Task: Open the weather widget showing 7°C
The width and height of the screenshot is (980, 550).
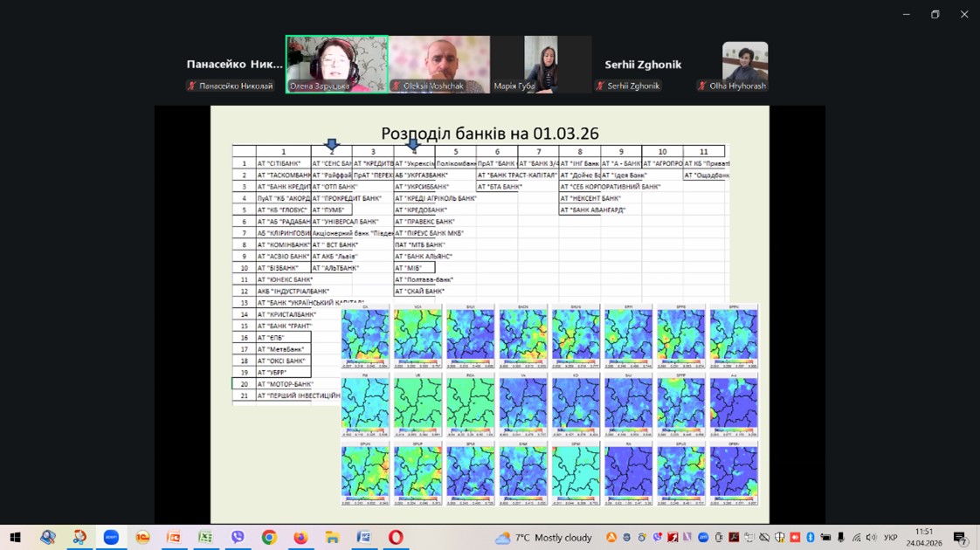Action: click(543, 538)
